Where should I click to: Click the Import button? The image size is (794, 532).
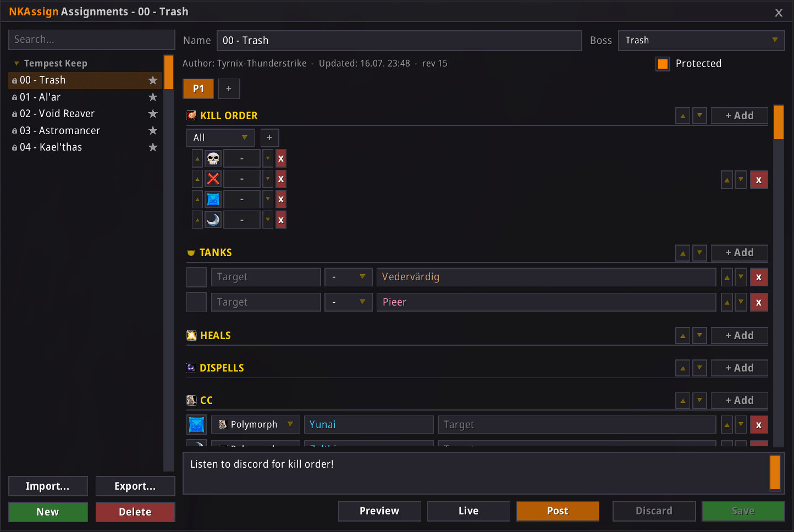[48, 486]
